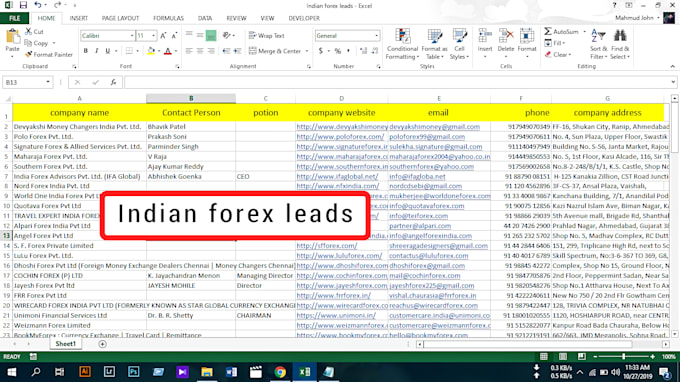The height and width of the screenshot is (382, 680).
Task: Open the http://www.lulufovex.com/ link
Action: (339, 256)
